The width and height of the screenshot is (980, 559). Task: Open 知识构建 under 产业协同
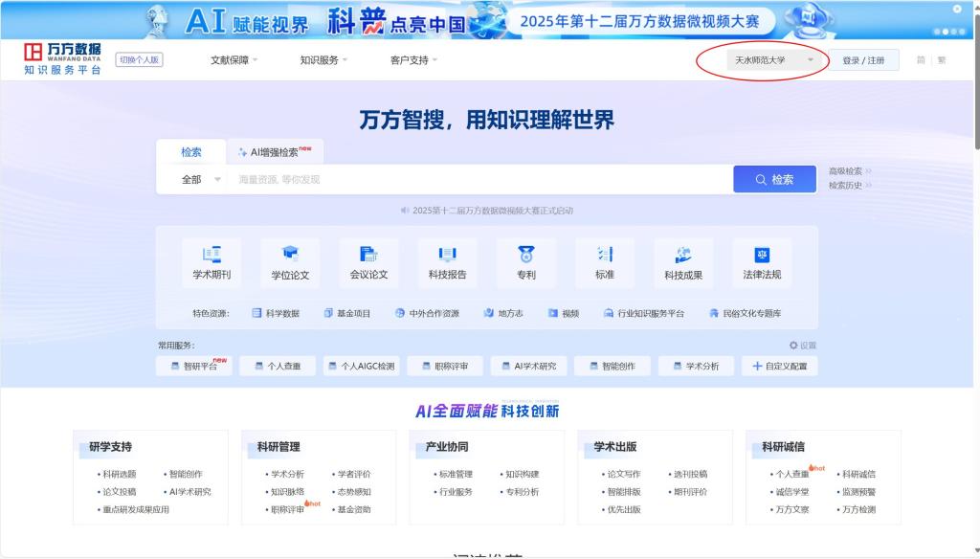coord(522,474)
